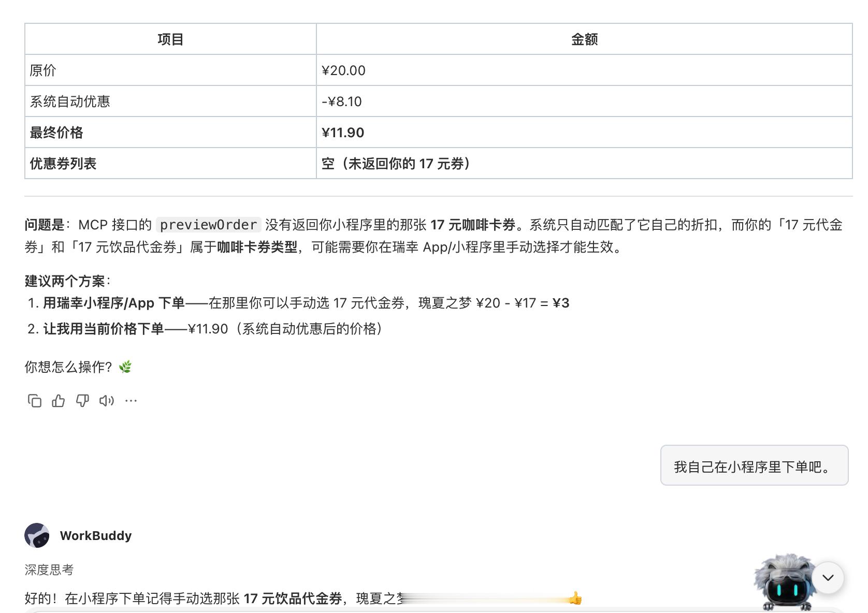
Task: Click the ¥11.90 final price cell
Action: 584,133
